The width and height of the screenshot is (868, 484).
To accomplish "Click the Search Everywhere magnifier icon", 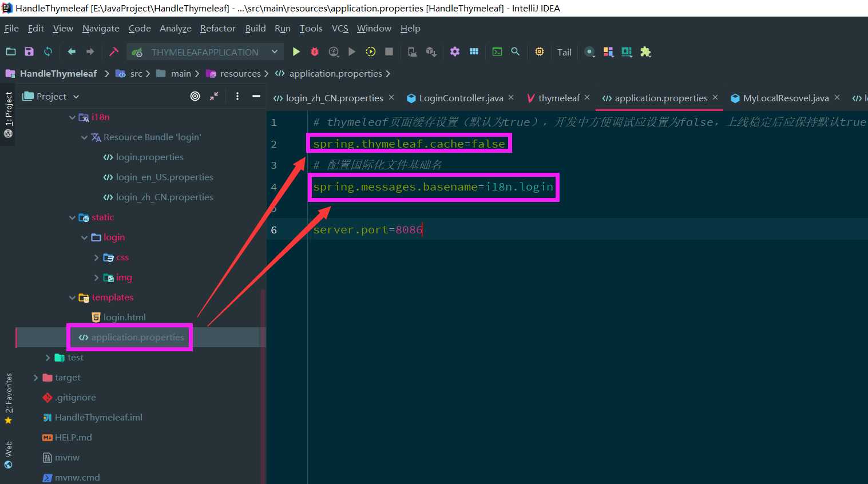I will coord(516,51).
